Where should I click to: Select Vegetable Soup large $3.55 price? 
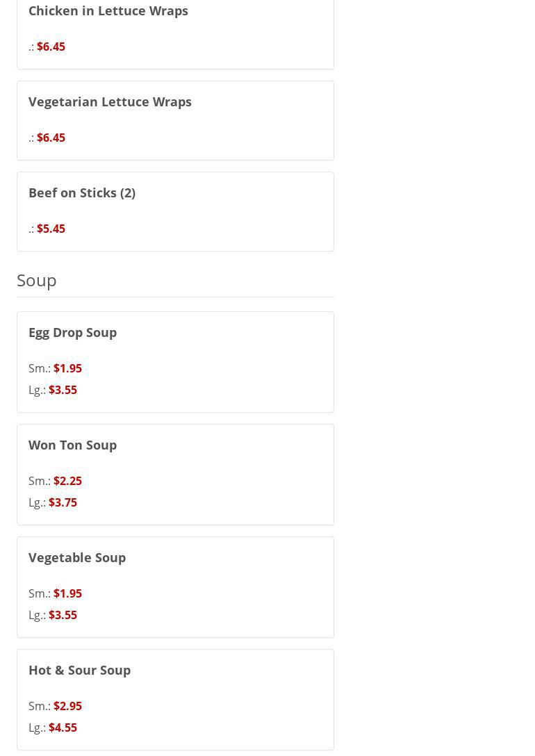[x=63, y=615]
